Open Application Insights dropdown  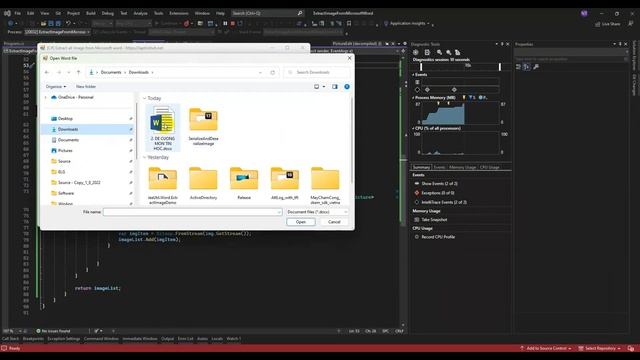(x=407, y=24)
